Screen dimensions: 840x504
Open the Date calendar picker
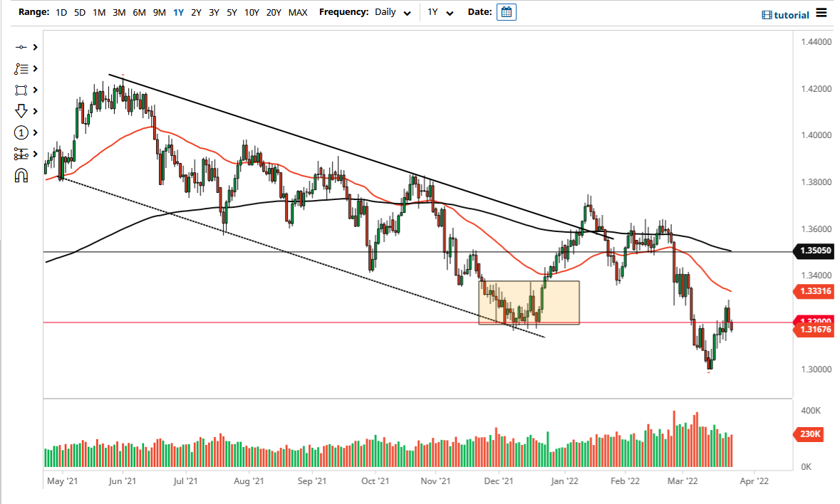[x=506, y=12]
